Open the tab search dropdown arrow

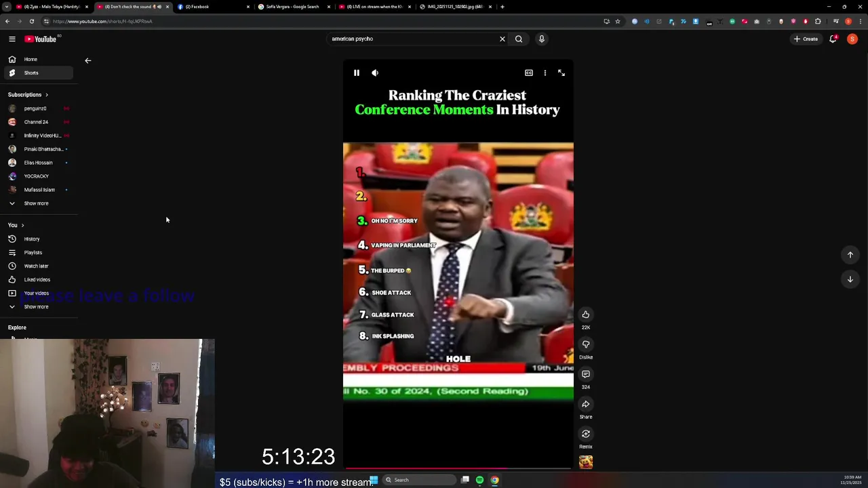[6, 7]
